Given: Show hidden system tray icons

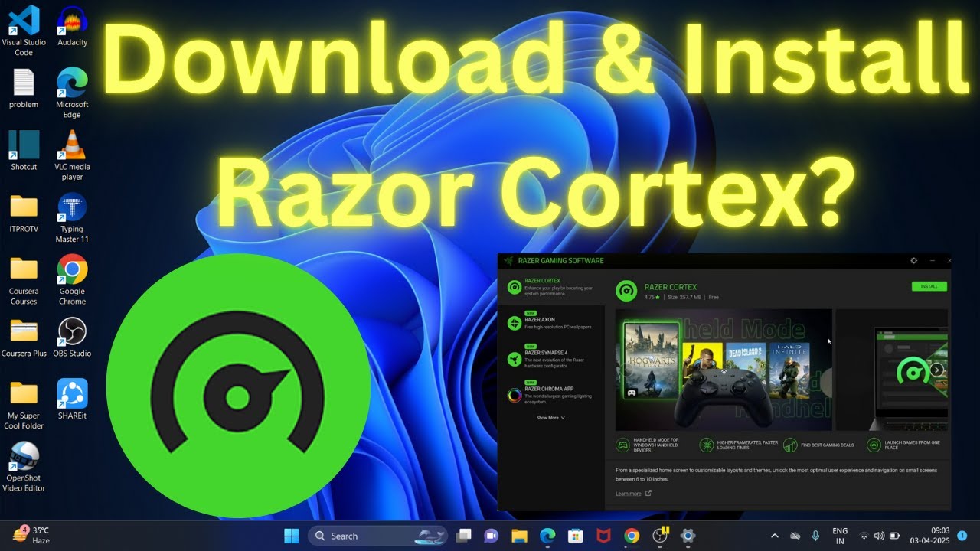Looking at the screenshot, I should click(774, 536).
